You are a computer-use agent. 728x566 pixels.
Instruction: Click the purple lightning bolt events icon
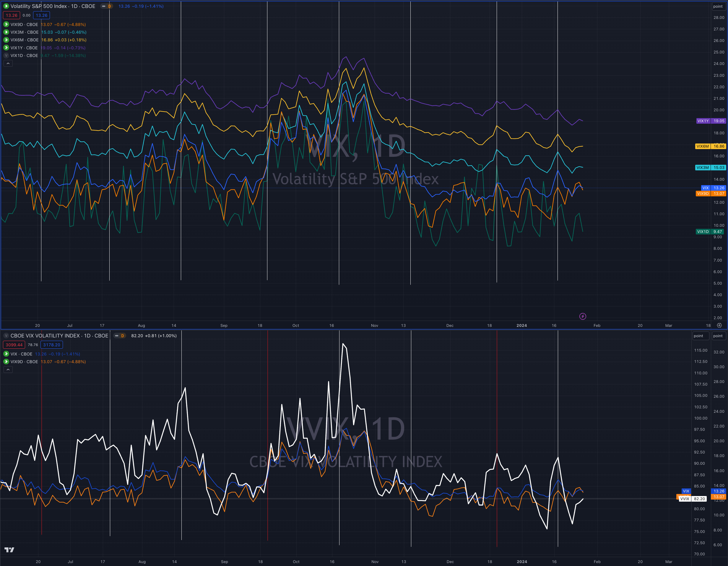click(x=582, y=316)
